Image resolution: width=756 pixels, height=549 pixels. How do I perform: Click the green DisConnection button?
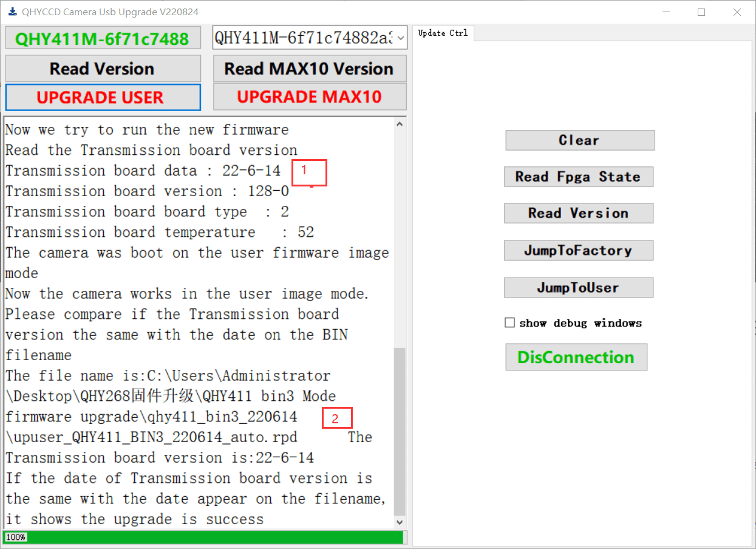[576, 357]
